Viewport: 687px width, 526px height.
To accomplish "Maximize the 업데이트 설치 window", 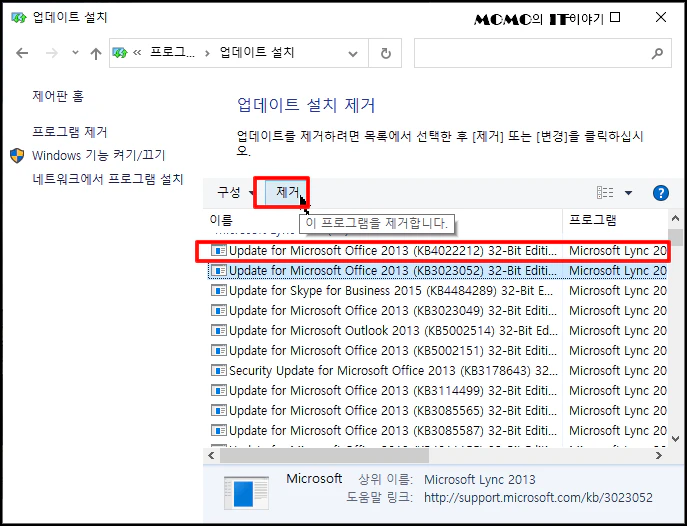I will (x=615, y=18).
